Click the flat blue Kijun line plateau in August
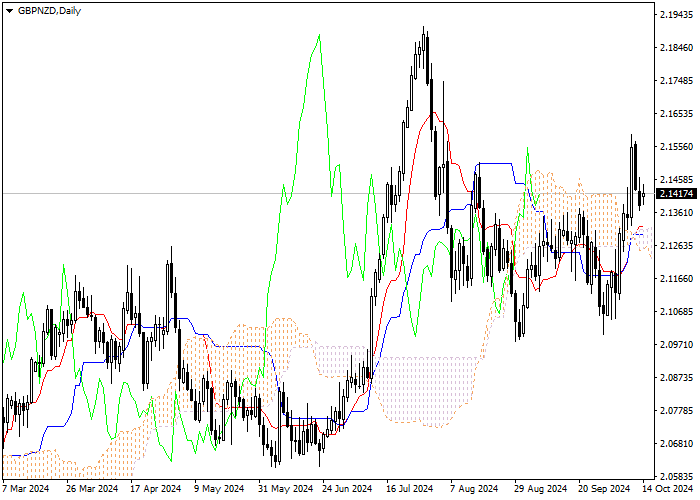Screen dimensions: 700x500 click(x=494, y=164)
